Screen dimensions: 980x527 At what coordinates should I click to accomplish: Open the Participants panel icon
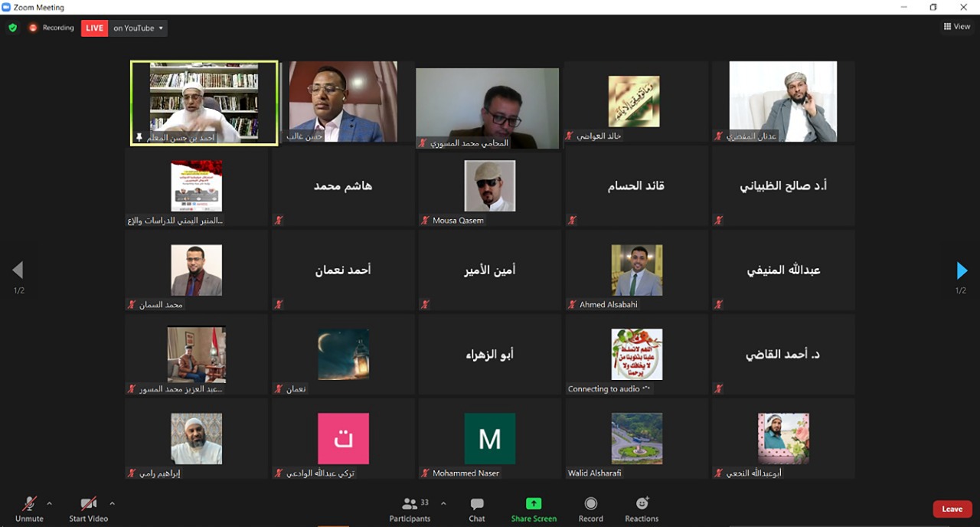(x=410, y=504)
